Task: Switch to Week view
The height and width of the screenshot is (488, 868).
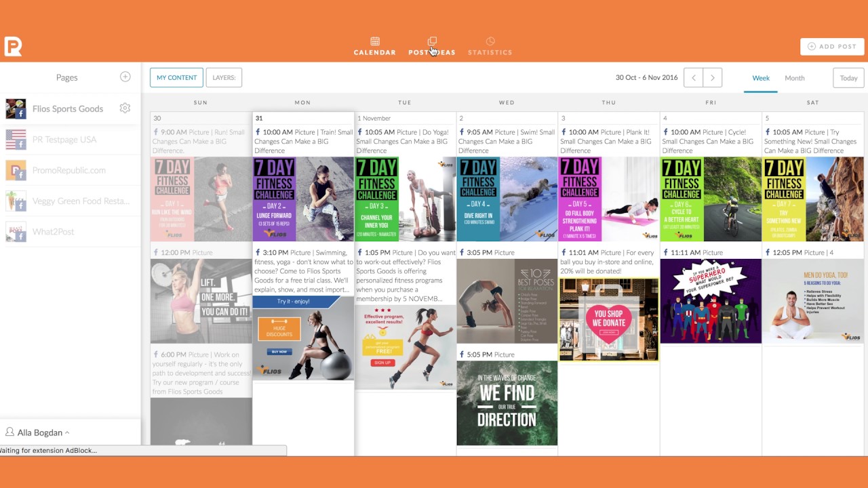Action: pos(761,78)
